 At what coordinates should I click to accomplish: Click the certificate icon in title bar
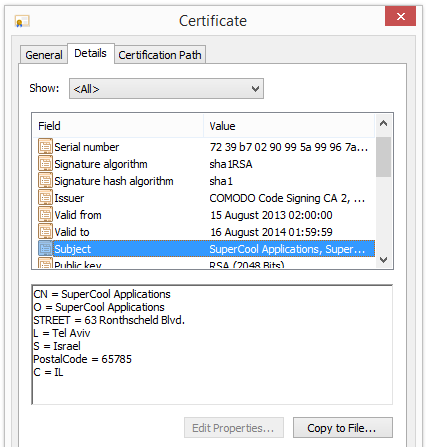22,21
